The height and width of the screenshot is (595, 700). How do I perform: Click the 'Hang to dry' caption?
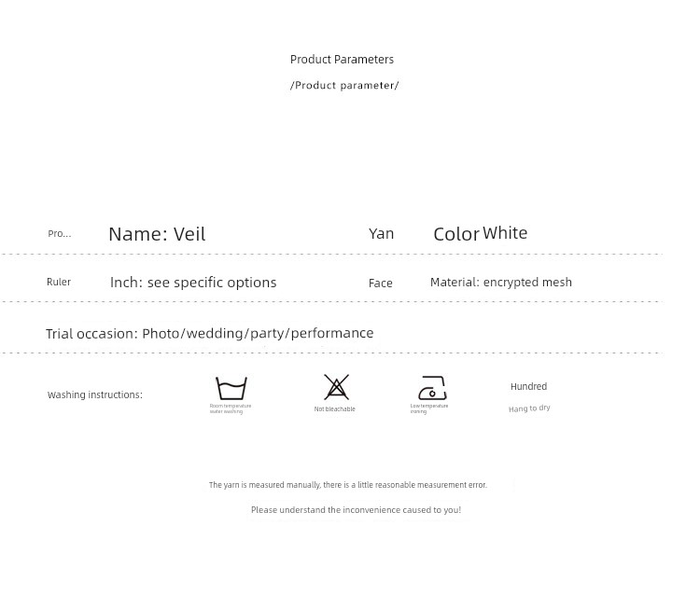click(529, 408)
